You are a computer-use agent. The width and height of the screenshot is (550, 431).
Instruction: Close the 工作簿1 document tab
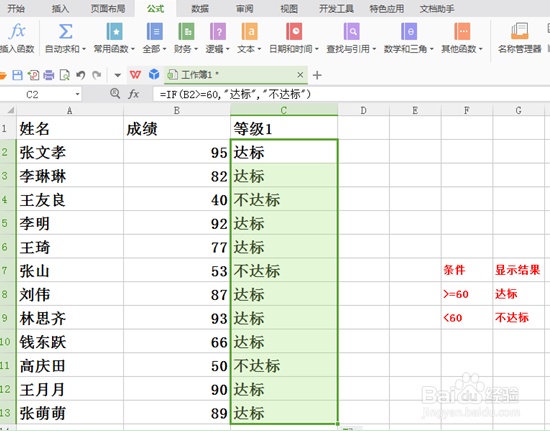pos(300,75)
